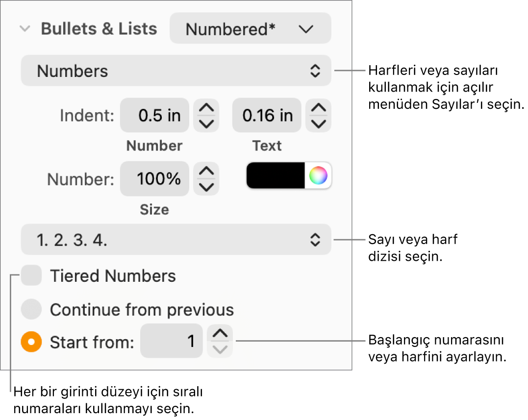
Task: Click the black number color swatch
Action: click(x=276, y=175)
